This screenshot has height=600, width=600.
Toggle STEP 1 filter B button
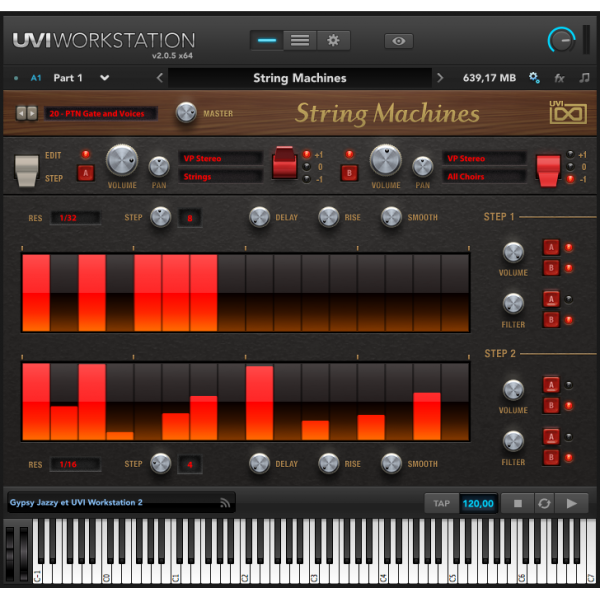click(x=551, y=320)
